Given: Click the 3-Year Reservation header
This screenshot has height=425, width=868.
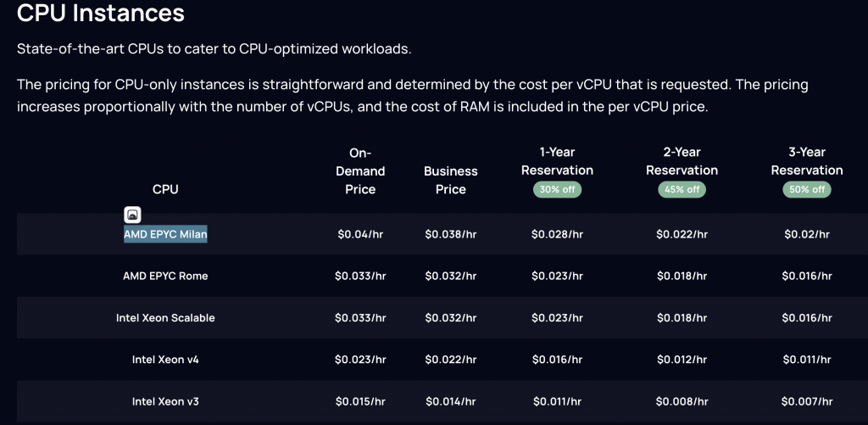Looking at the screenshot, I should pos(807,161).
